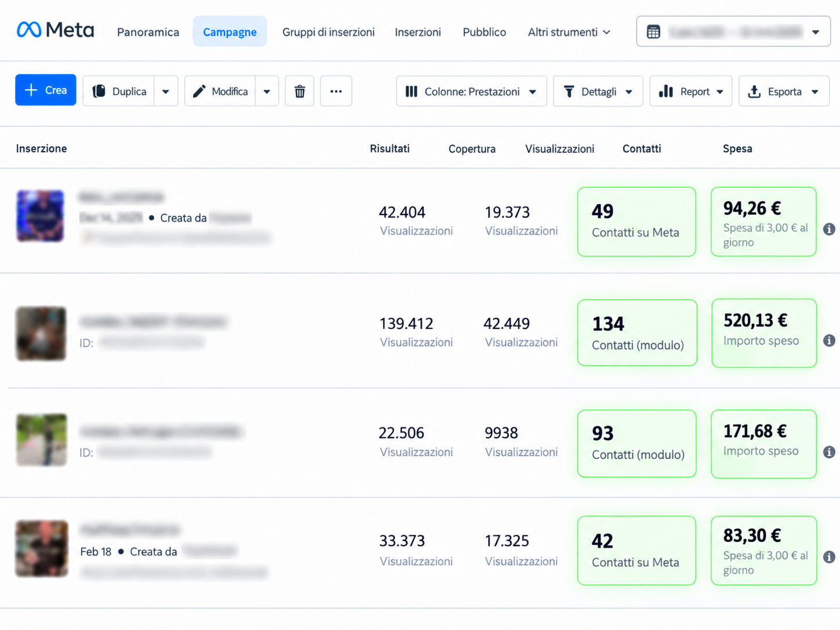Sort by the Inserzione column header
The image size is (840, 630).
tap(41, 149)
